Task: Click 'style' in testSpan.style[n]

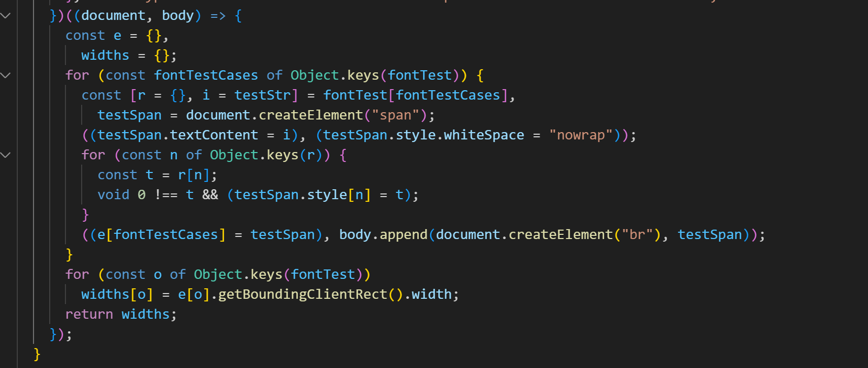Action: (x=327, y=195)
